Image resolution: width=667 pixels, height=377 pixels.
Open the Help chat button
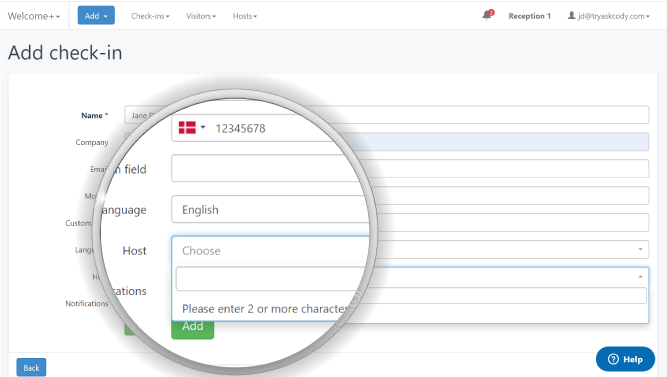click(x=625, y=359)
